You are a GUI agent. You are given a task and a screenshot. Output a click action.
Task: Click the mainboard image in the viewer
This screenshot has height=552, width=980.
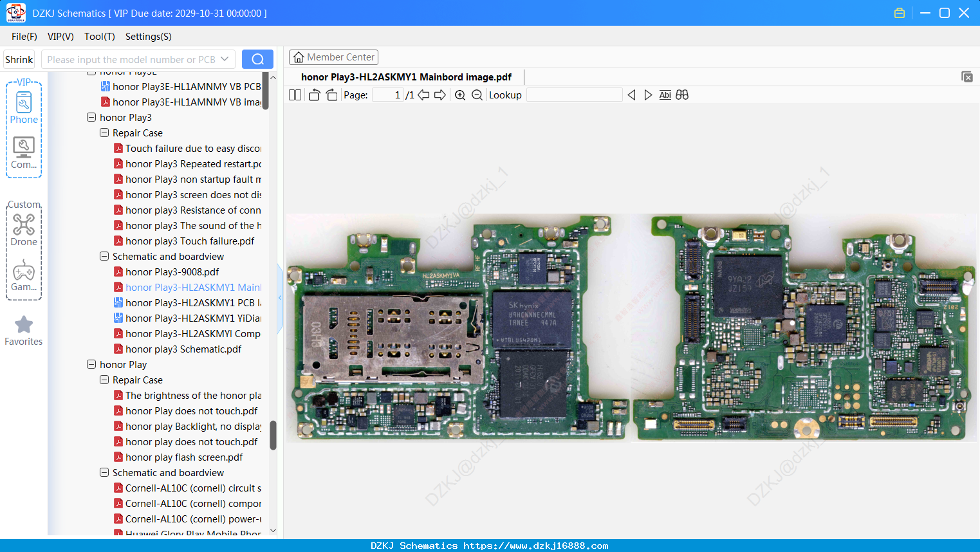coord(631,327)
